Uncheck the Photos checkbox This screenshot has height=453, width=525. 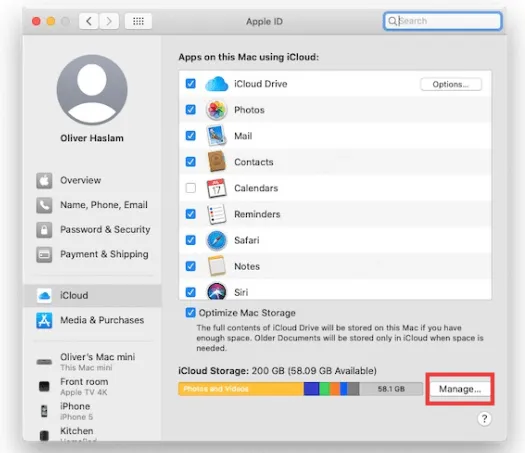191,109
